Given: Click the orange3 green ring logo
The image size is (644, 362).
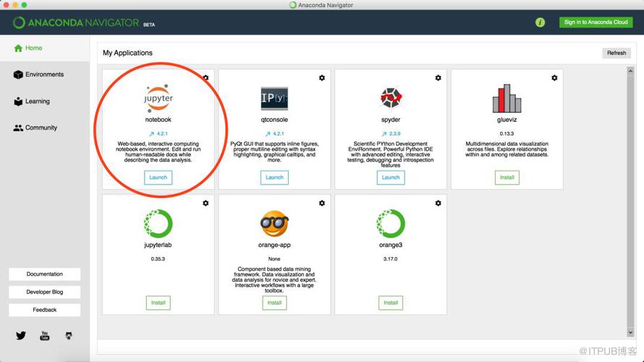Looking at the screenshot, I should click(x=391, y=224).
